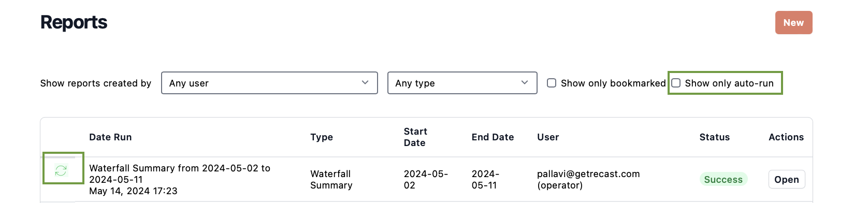Click the User column header

[548, 137]
